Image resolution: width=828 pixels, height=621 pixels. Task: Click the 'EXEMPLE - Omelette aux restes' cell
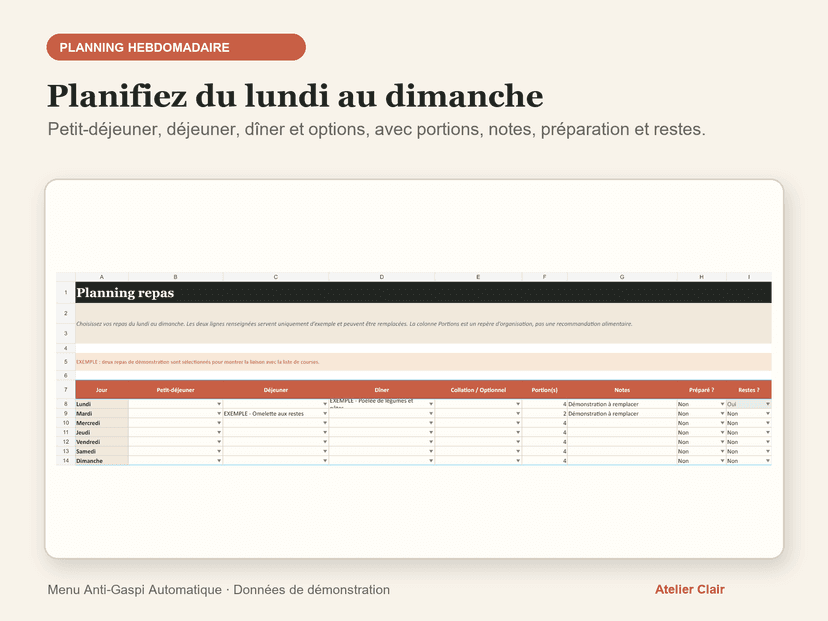(276, 413)
